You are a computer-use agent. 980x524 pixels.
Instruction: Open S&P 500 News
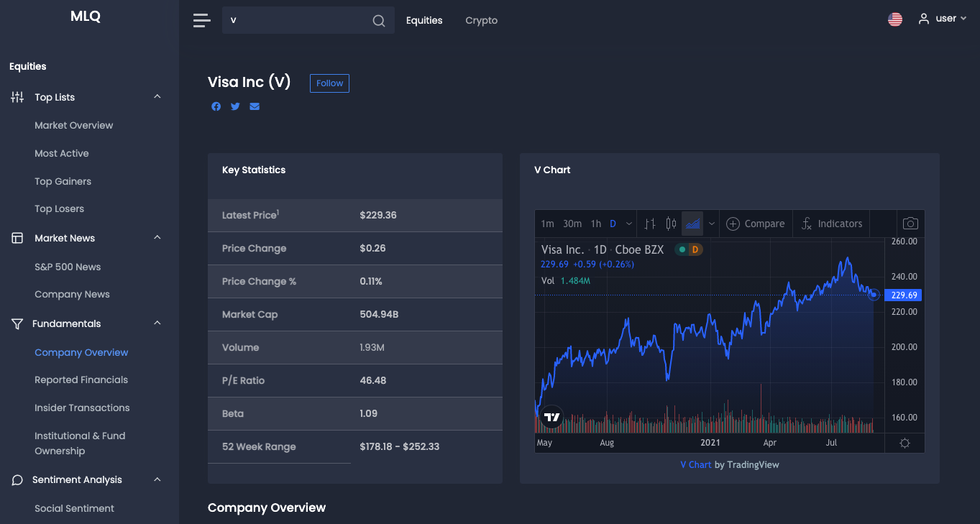pos(68,267)
